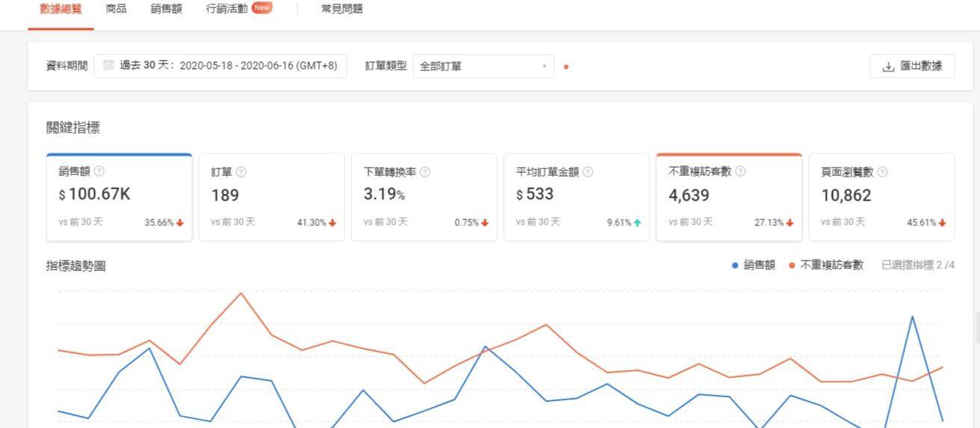This screenshot has height=428, width=980.
Task: Click red down arrow beside 45.61%
Action: tap(943, 223)
